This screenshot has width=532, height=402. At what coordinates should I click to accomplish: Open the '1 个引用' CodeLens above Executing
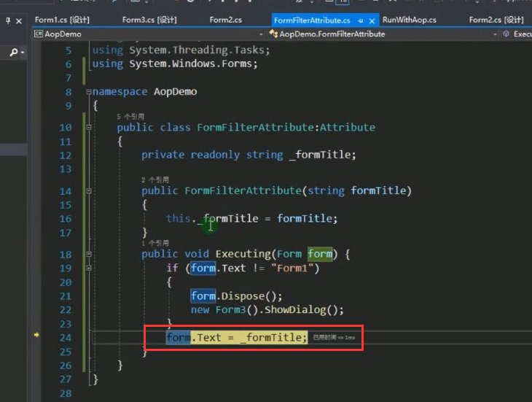155,243
